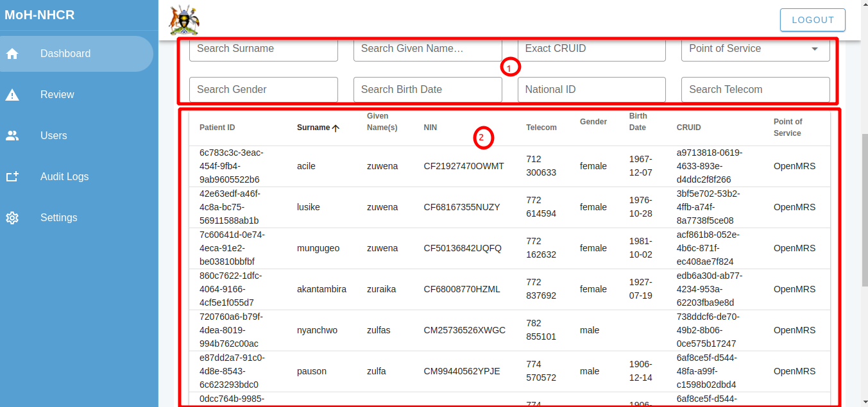Click the Review warning triangle icon
The image size is (868, 407).
point(12,95)
